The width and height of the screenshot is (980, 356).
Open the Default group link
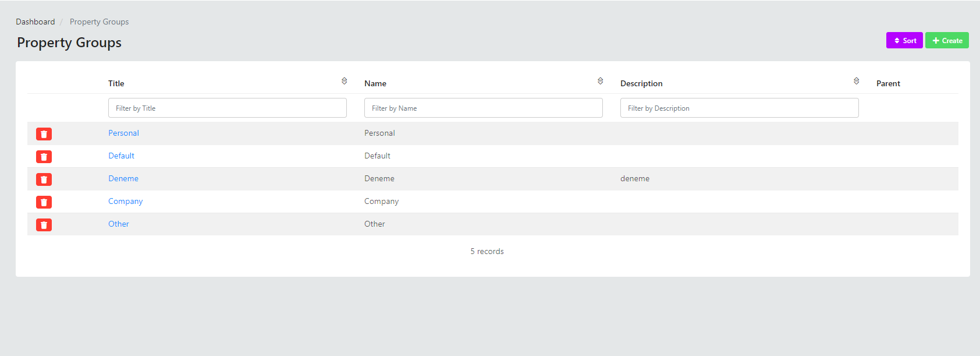pyautogui.click(x=121, y=156)
